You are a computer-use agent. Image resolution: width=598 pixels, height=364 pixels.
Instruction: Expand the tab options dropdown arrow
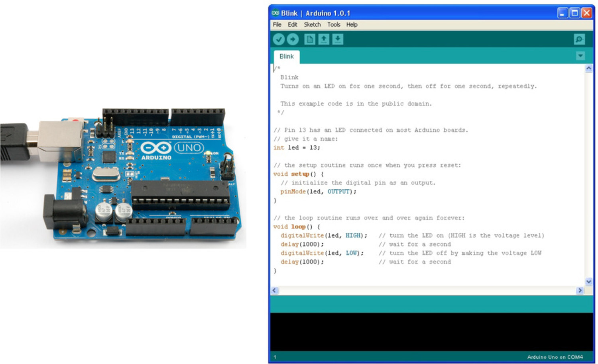click(580, 56)
